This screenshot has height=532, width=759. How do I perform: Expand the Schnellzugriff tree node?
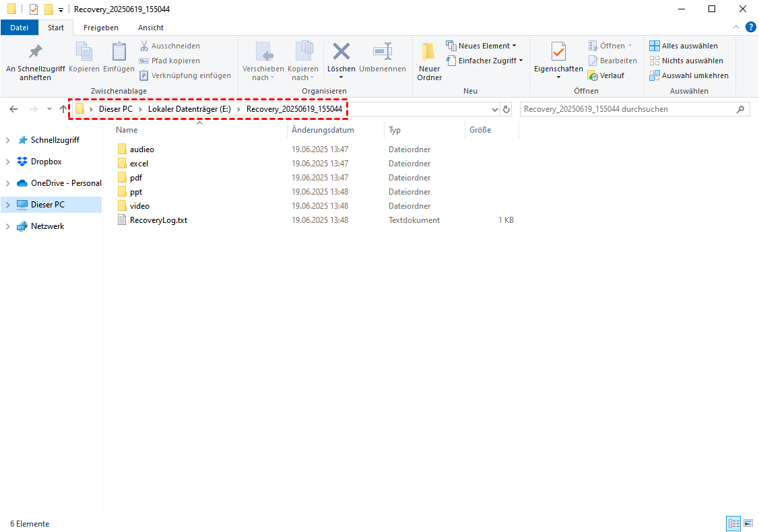7,140
